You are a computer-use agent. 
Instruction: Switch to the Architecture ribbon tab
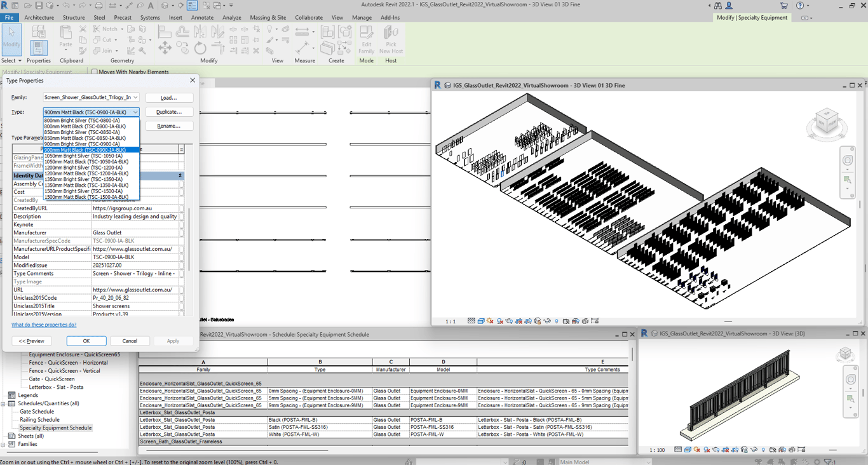(39, 18)
